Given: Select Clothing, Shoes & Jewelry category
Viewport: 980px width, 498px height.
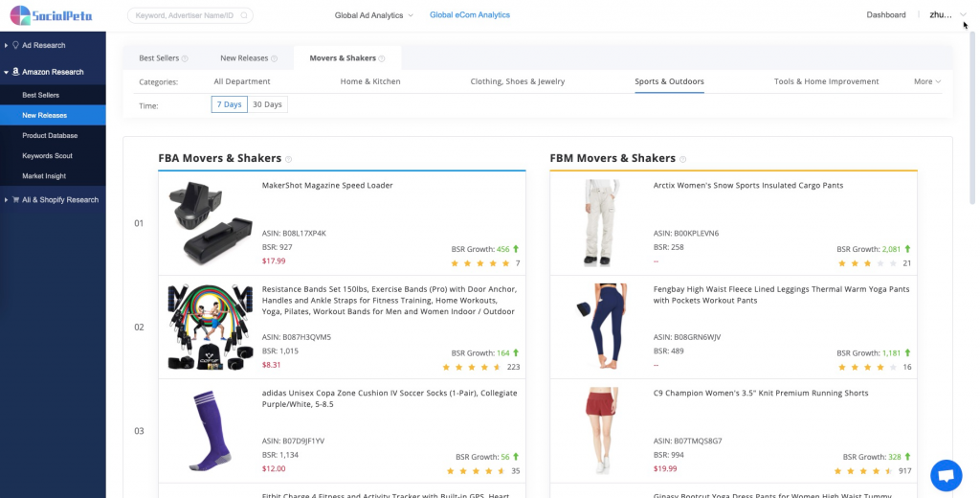Looking at the screenshot, I should pyautogui.click(x=518, y=81).
